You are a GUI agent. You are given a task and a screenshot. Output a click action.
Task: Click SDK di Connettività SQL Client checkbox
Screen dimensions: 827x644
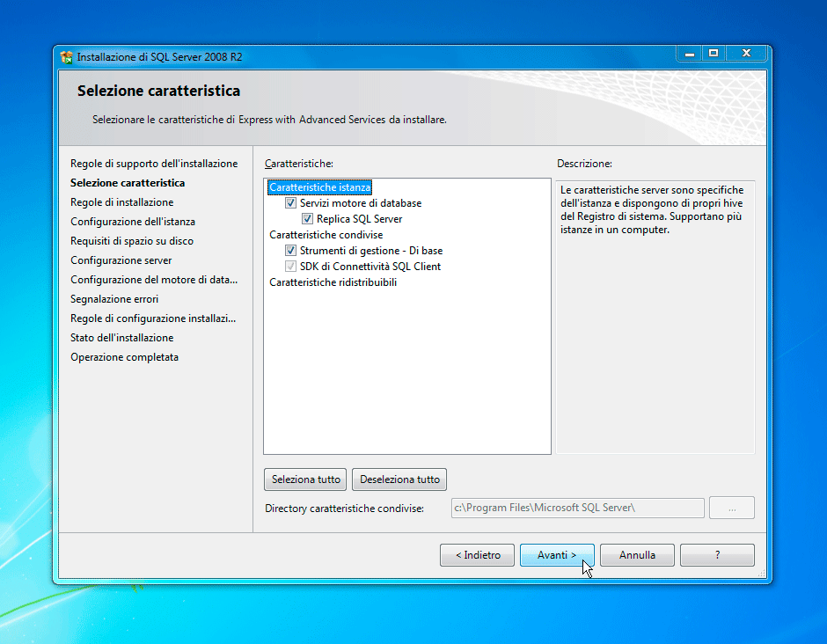click(x=290, y=267)
